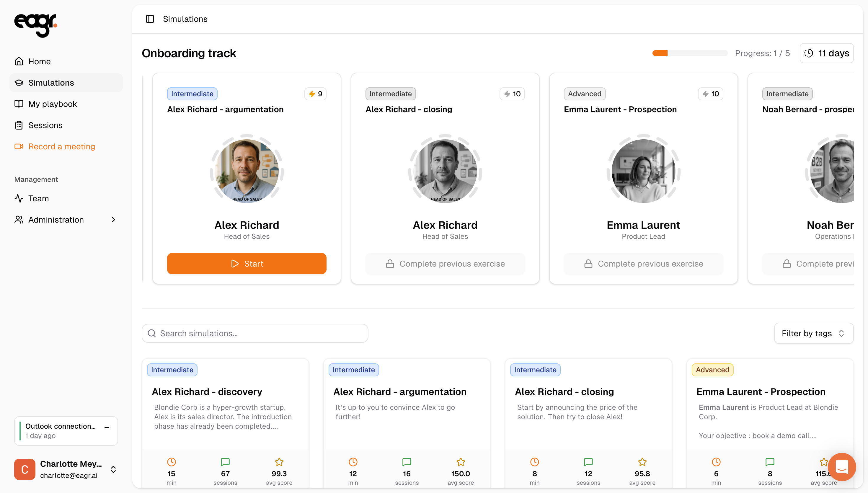Toggle the sidebar panel icon

(150, 19)
